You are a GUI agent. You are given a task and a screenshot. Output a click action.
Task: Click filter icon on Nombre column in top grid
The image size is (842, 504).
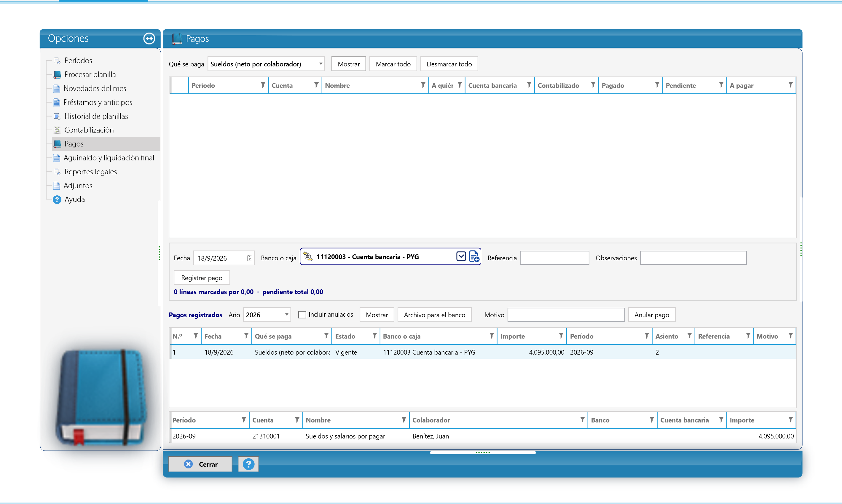click(x=423, y=85)
